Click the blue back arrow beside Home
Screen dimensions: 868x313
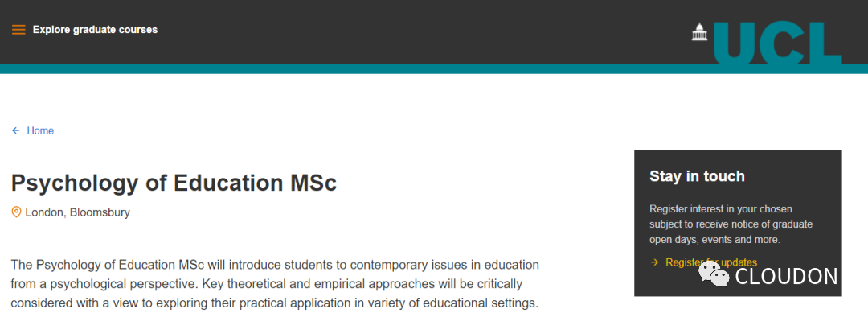click(x=15, y=130)
